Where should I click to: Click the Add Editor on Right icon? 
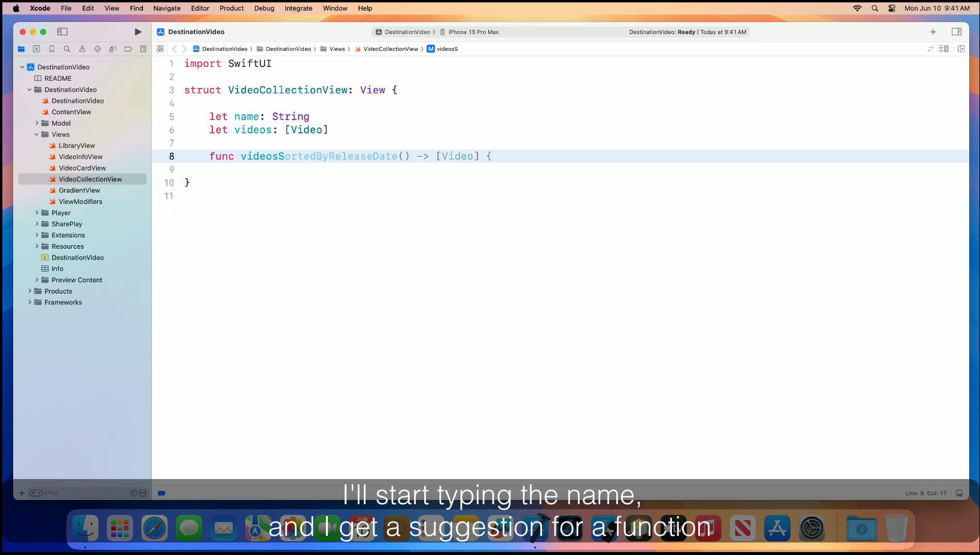tap(961, 49)
